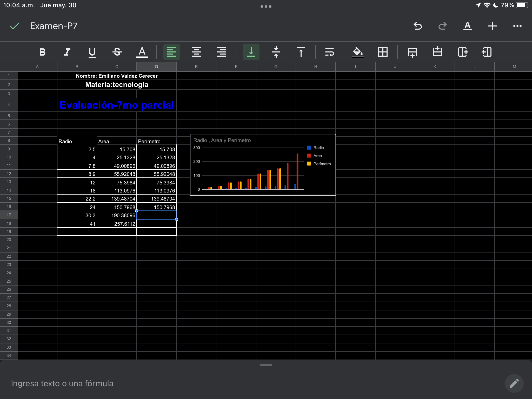Set vertical alignment to middle
The height and width of the screenshot is (399, 532).
point(276,52)
